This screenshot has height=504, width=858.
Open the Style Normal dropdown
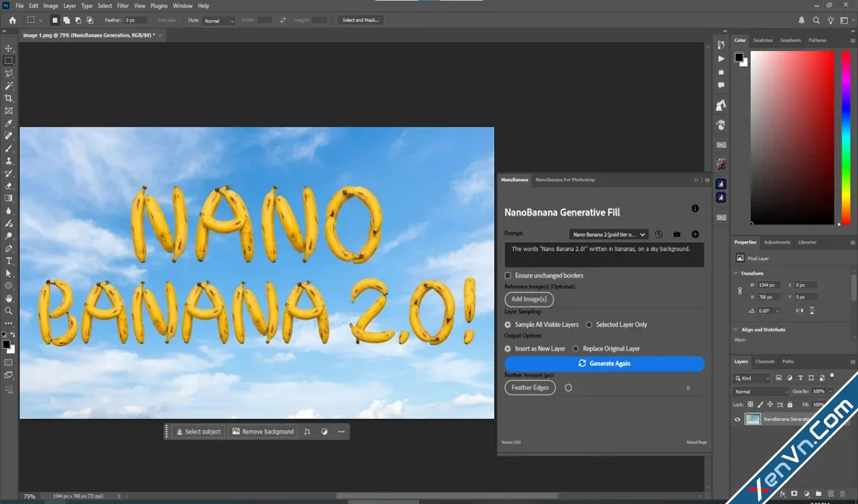tap(219, 21)
